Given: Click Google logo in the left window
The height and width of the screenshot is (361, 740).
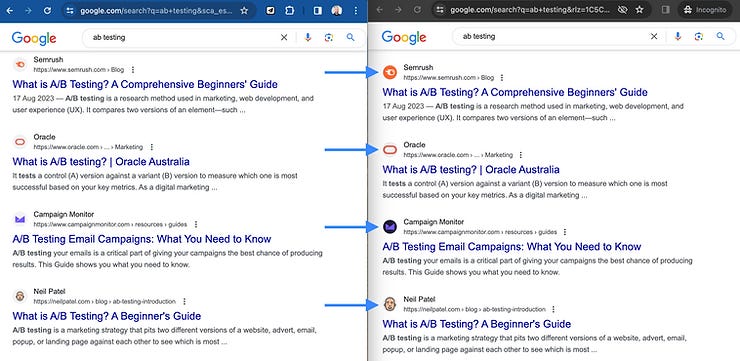Looking at the screenshot, I should tap(34, 38).
